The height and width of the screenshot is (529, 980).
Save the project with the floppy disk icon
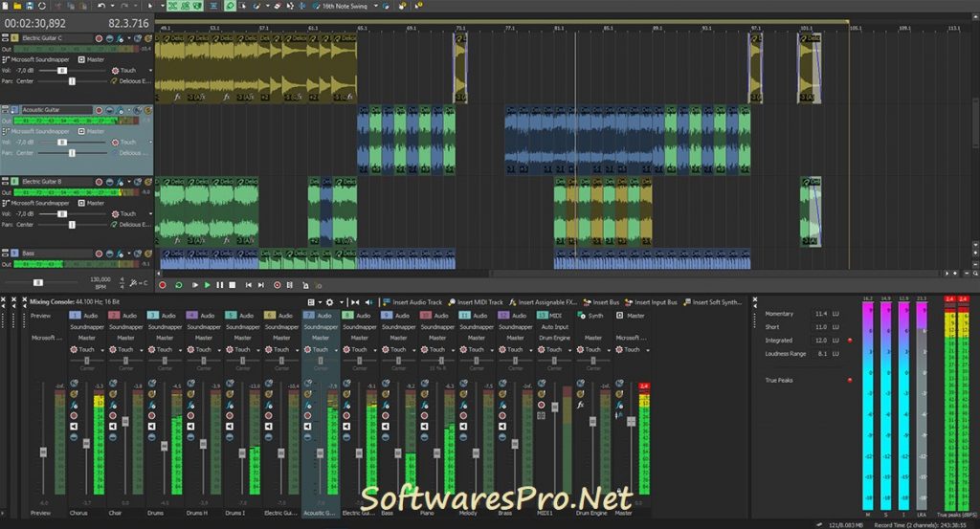(30, 6)
